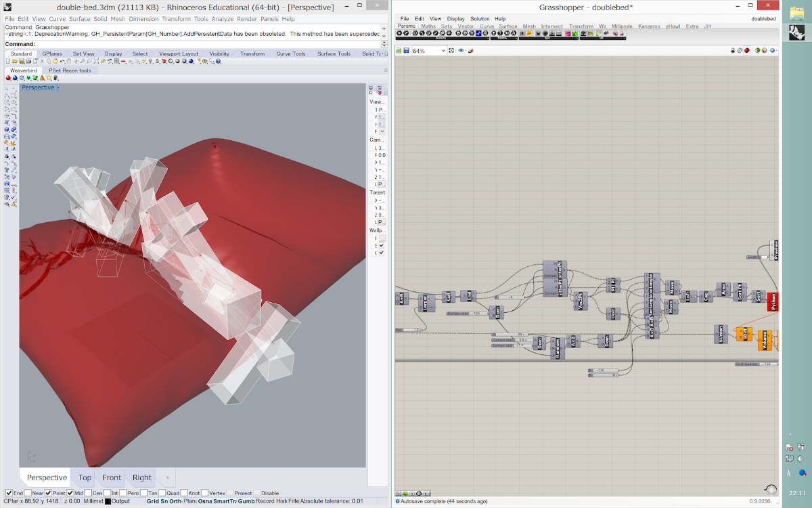Open the Rhino Analyze menu
This screenshot has height=508, width=812.
[x=223, y=19]
